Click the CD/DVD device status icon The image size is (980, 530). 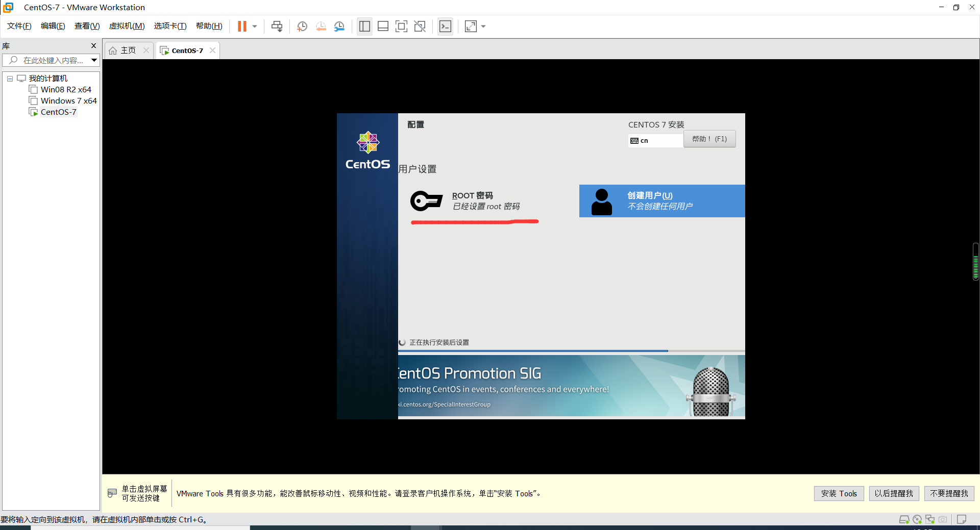917,519
